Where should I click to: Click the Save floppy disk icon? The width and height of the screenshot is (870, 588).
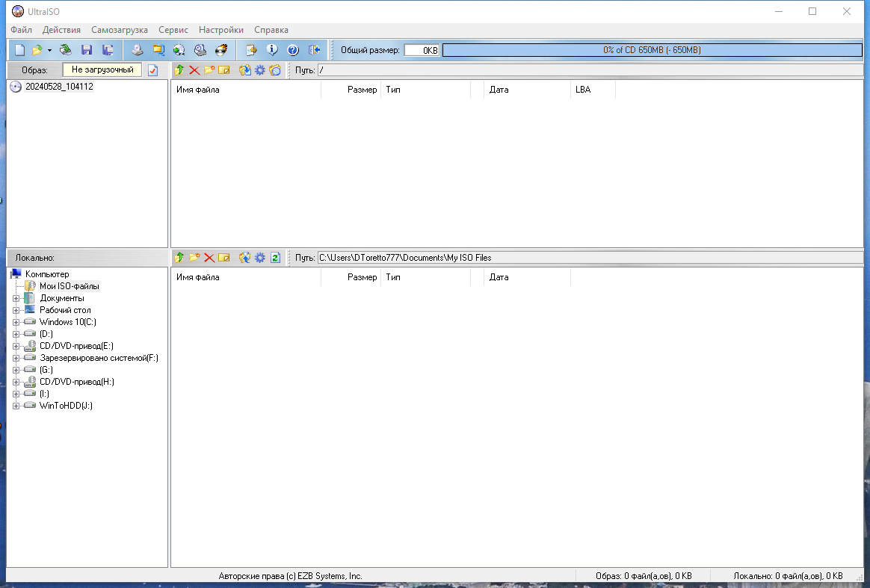(x=87, y=50)
